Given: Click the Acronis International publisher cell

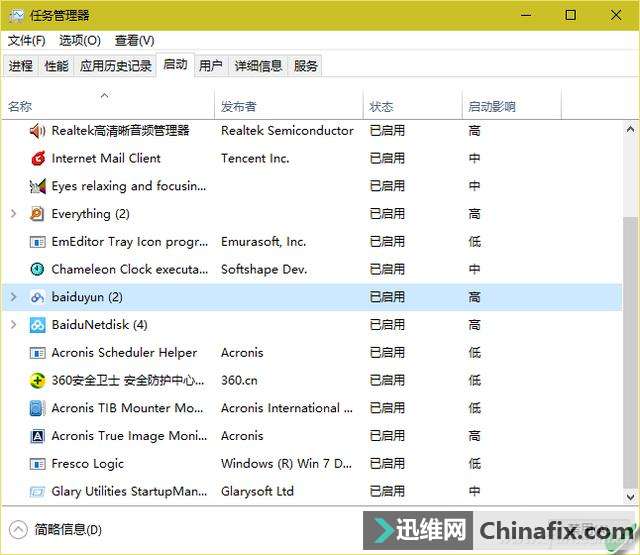Looking at the screenshot, I should (287, 408).
